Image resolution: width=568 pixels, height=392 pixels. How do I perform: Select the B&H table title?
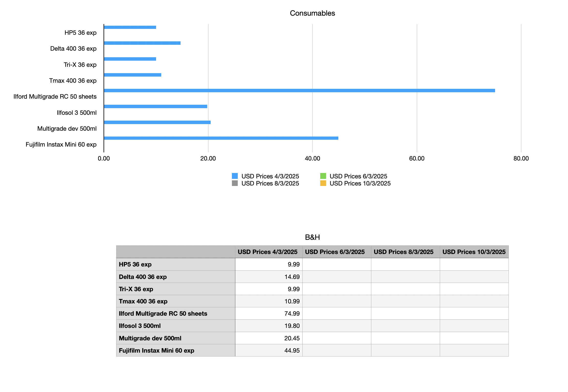pyautogui.click(x=312, y=237)
